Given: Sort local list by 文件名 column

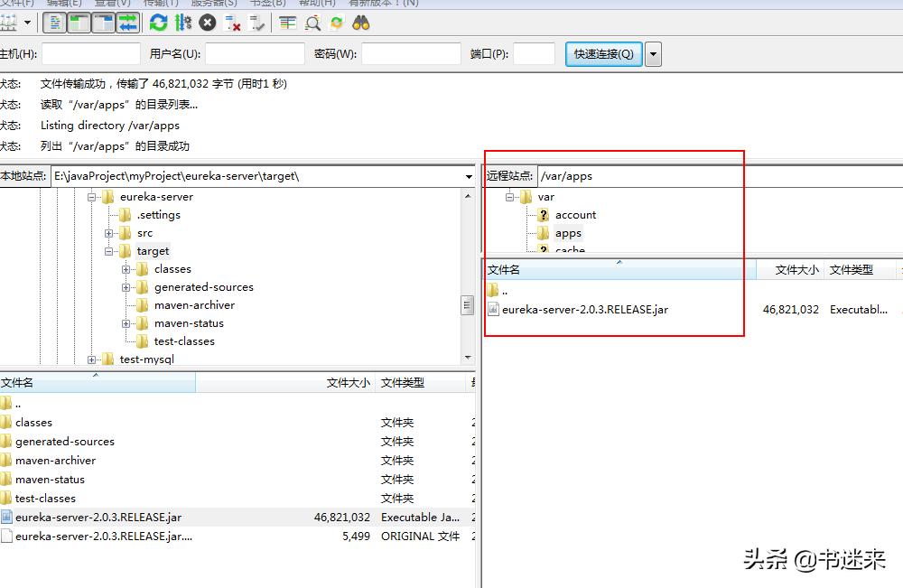Looking at the screenshot, I should tap(98, 383).
